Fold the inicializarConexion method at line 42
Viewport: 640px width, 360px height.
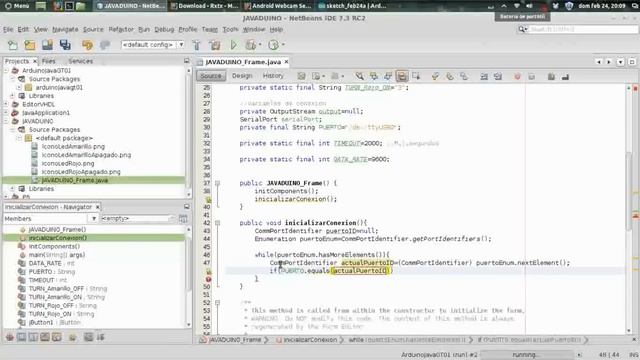(218, 223)
